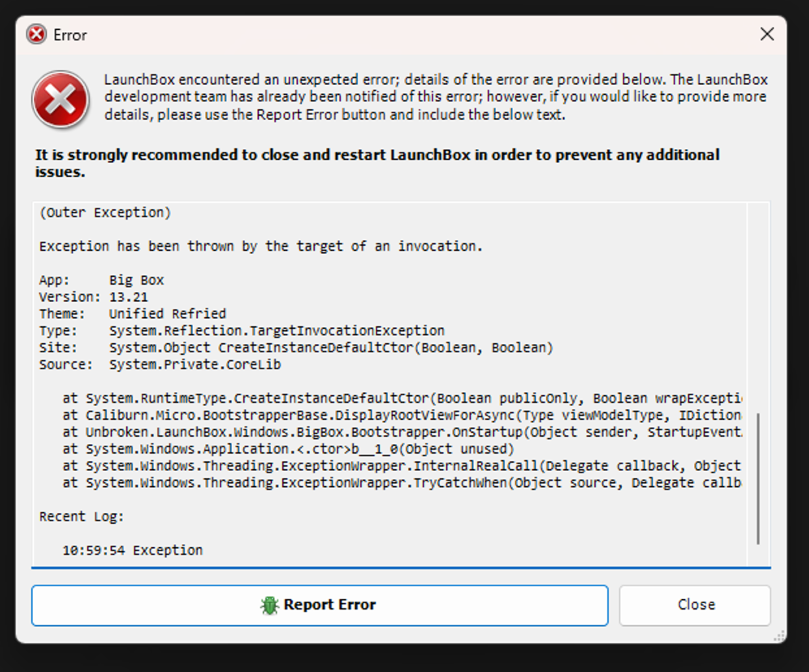Click the 'Source: System.Private.CoreLib' line
This screenshot has height=672, width=809.
pos(160,365)
